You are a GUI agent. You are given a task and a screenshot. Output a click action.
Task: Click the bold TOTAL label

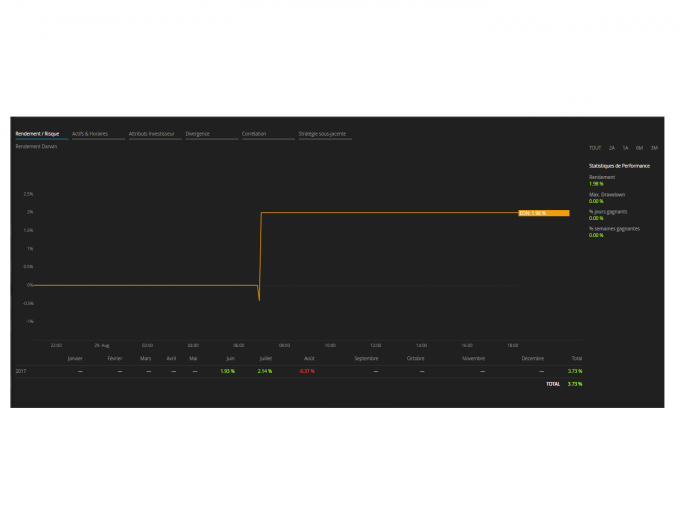pos(553,384)
